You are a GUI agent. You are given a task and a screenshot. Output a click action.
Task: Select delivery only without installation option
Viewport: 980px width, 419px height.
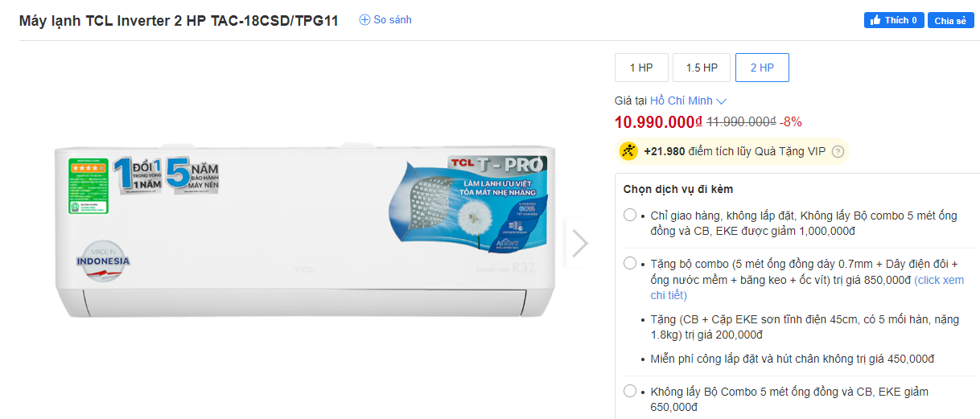point(630,215)
